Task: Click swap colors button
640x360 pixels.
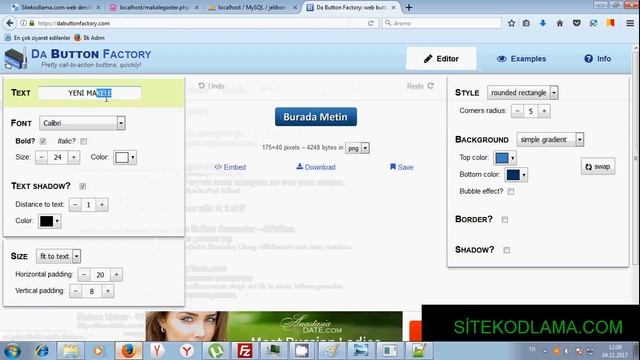Action: tap(598, 167)
